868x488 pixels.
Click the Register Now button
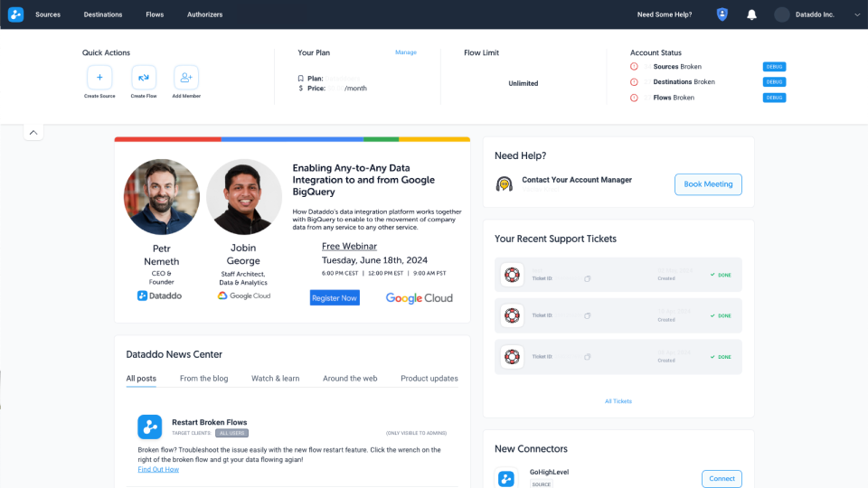pos(335,297)
